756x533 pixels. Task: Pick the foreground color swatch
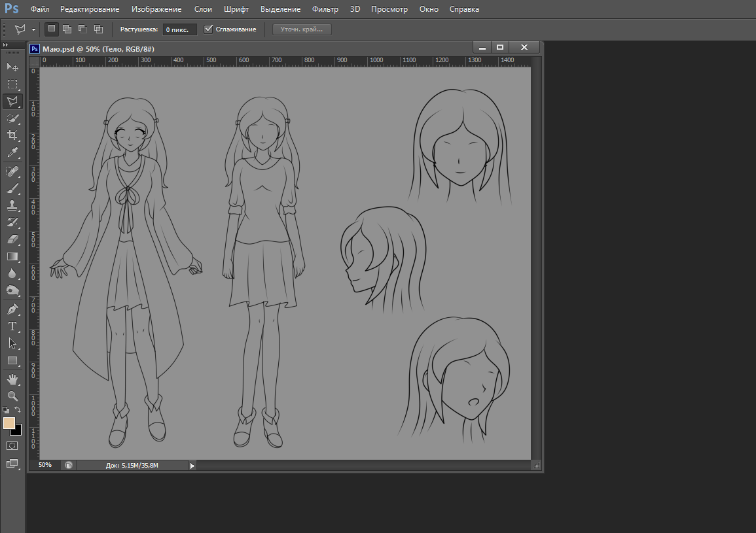[x=9, y=423]
